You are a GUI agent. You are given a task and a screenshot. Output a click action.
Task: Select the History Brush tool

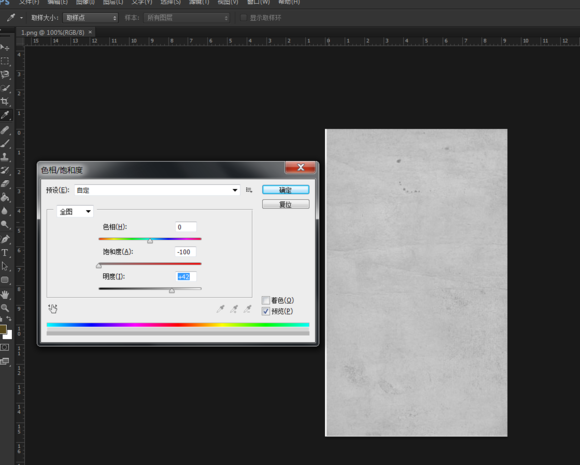(x=5, y=170)
